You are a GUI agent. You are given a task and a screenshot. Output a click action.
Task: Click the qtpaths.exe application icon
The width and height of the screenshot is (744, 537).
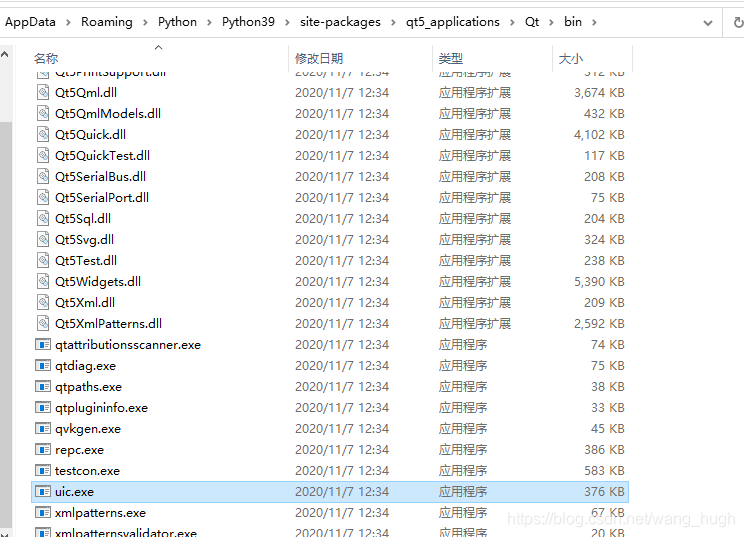(x=43, y=386)
